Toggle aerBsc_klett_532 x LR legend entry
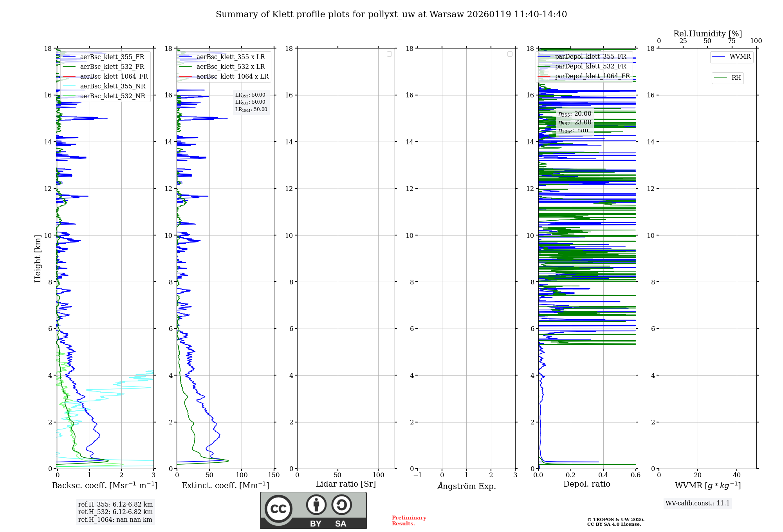Image resolution: width=783 pixels, height=532 pixels. point(231,66)
